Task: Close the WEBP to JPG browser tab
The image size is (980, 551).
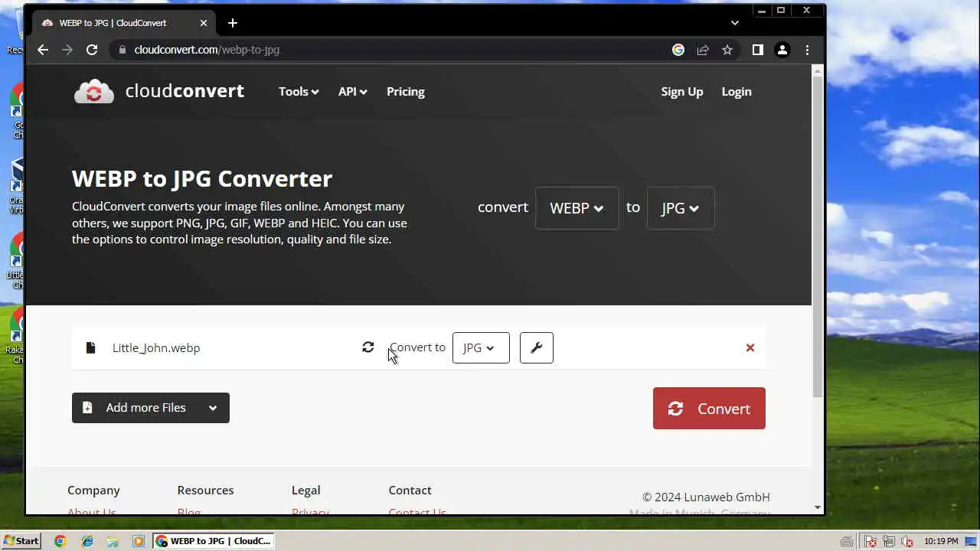Action: tap(204, 23)
